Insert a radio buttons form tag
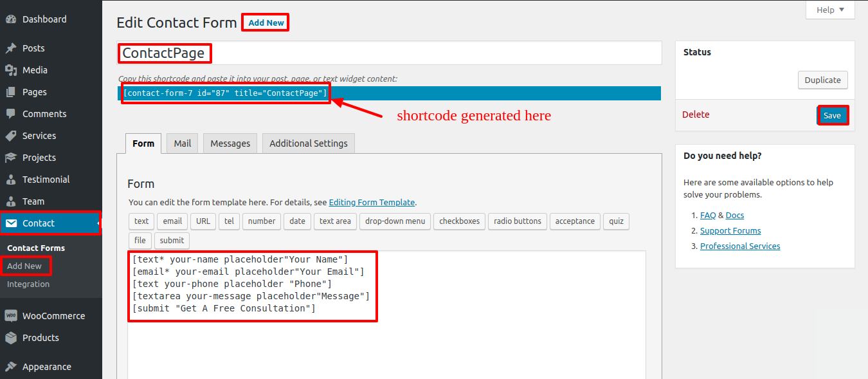 pyautogui.click(x=518, y=221)
